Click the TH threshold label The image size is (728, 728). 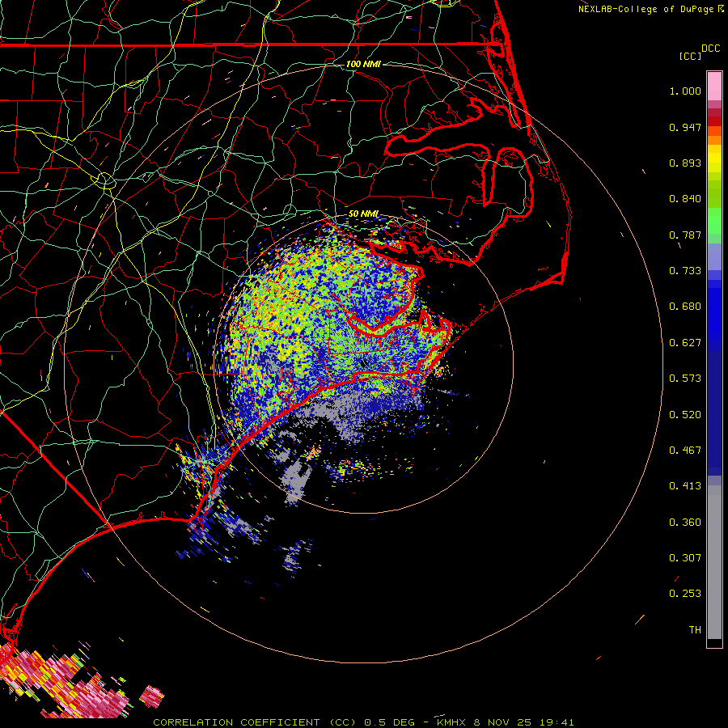click(x=695, y=630)
